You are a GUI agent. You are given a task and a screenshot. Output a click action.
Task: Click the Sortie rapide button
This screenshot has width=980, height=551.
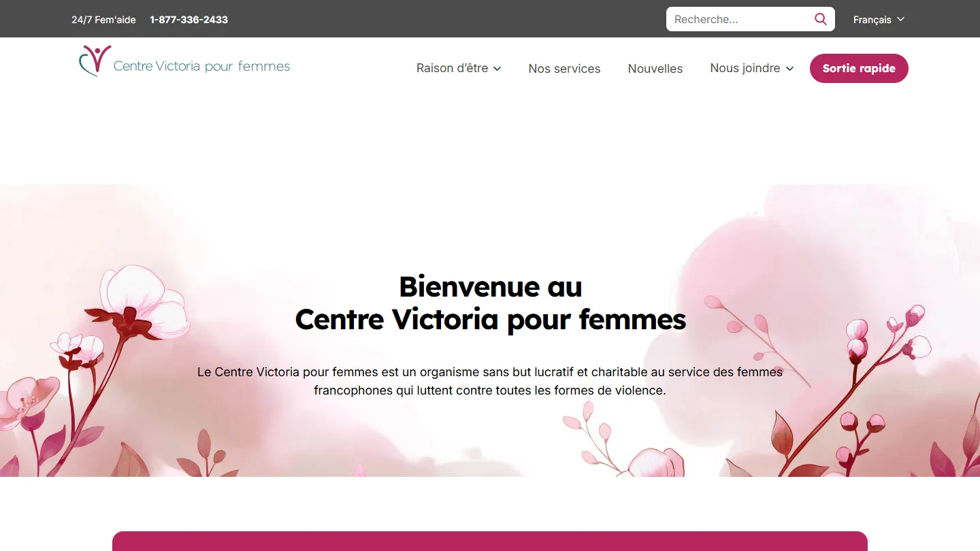point(859,68)
